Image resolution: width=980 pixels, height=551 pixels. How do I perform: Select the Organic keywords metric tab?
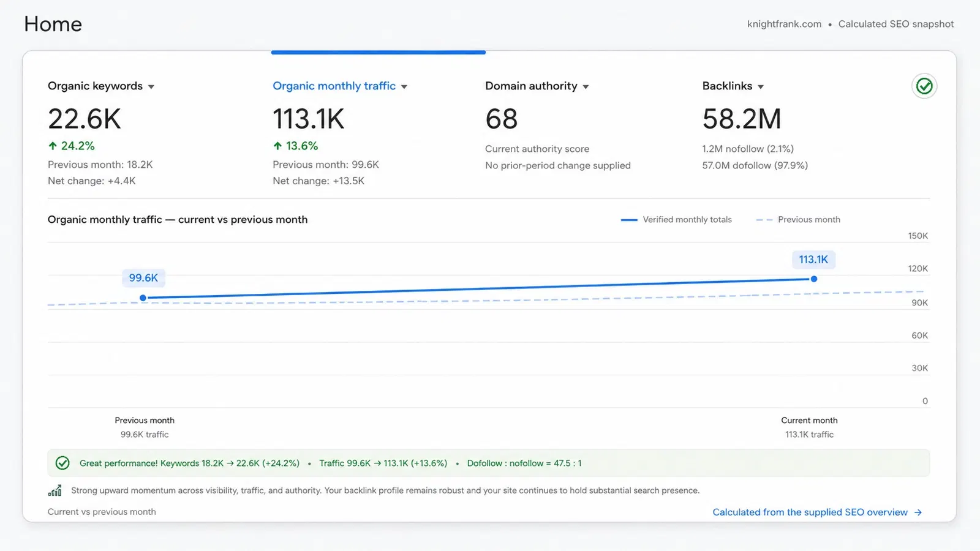pos(95,86)
